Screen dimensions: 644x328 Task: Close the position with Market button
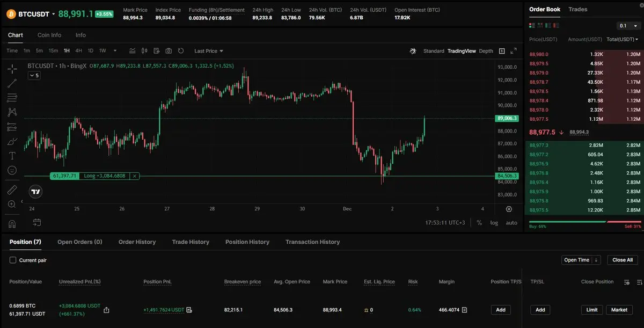[x=619, y=310]
